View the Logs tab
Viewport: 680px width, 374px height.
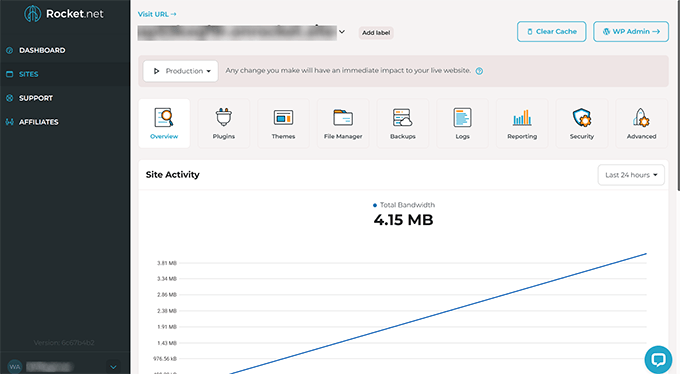pos(462,123)
